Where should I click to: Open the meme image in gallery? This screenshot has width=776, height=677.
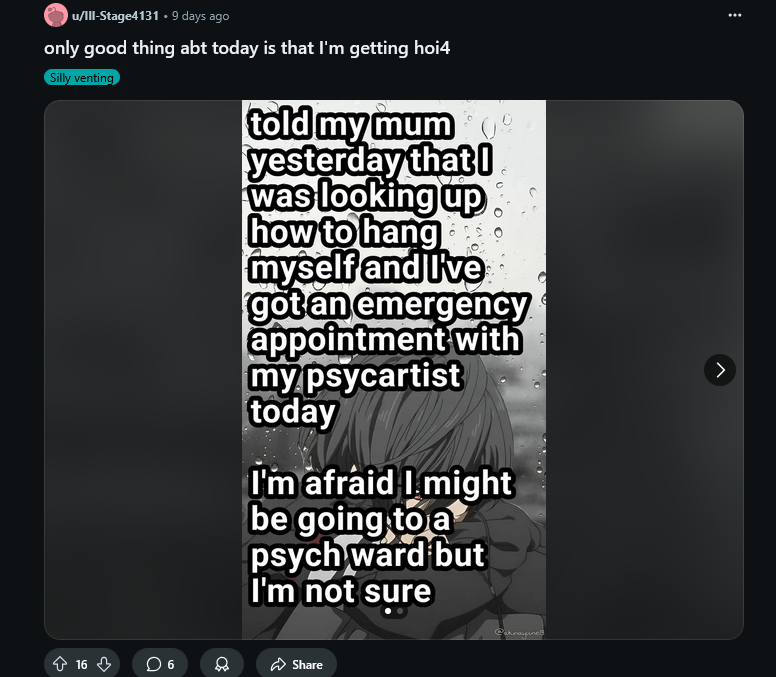pyautogui.click(x=394, y=370)
